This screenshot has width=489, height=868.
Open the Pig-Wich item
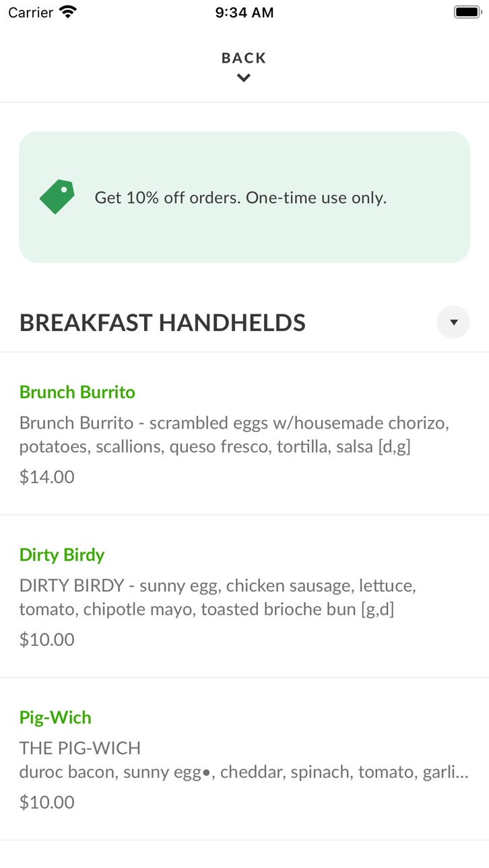(244, 759)
